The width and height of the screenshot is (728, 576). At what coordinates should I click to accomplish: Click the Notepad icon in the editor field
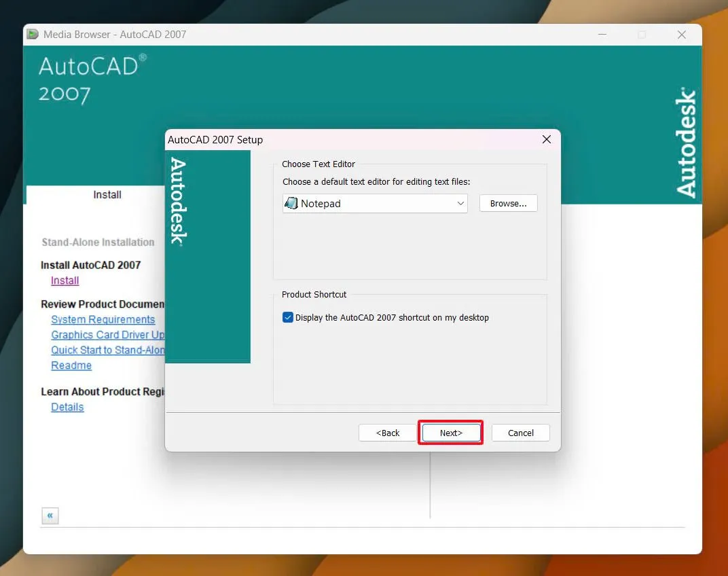pos(291,203)
